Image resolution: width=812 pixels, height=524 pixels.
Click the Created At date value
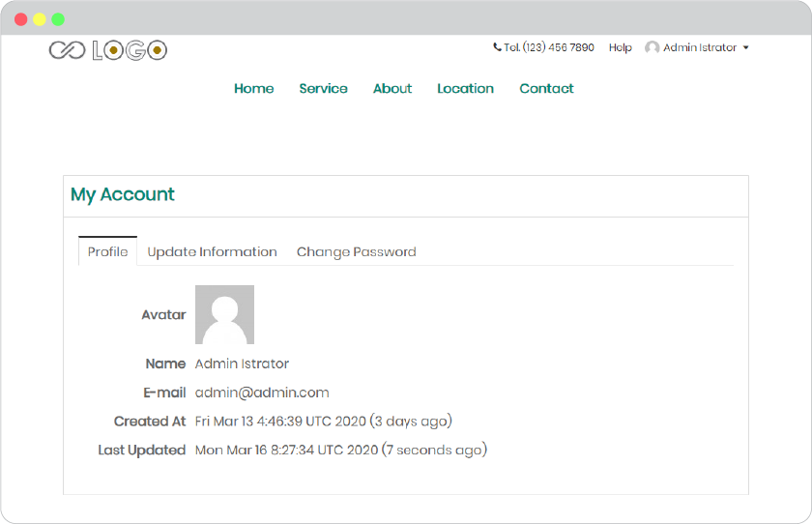[x=324, y=422]
